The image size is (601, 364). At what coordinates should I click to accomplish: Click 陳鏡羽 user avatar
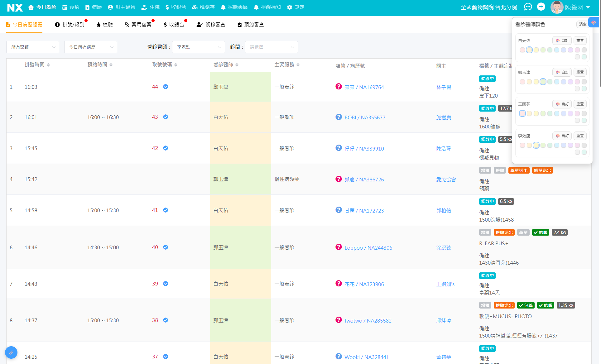[557, 7]
